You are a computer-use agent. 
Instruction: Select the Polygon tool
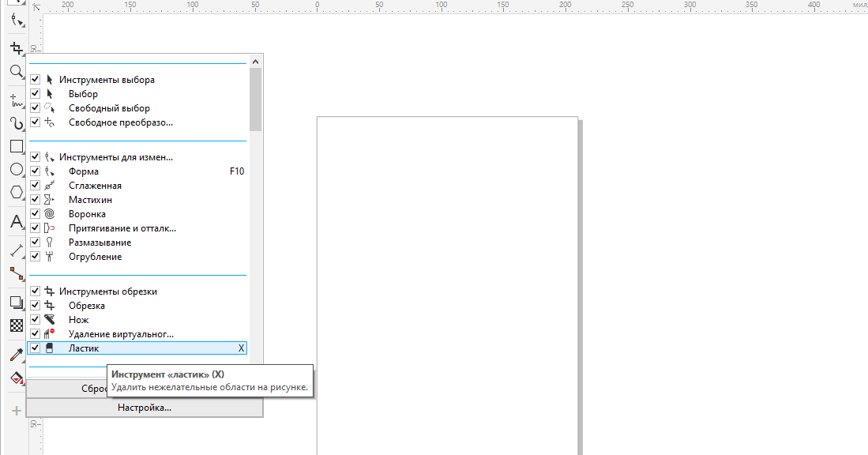pyautogui.click(x=17, y=192)
